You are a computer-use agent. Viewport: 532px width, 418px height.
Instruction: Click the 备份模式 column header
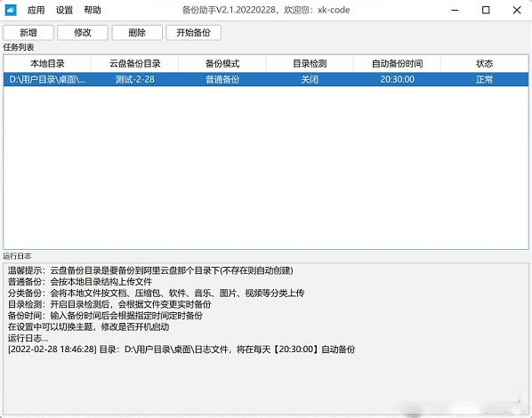pos(222,63)
